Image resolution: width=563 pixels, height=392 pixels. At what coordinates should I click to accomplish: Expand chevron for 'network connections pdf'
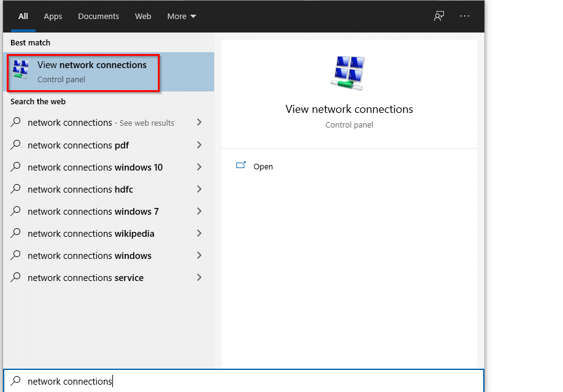coord(200,145)
